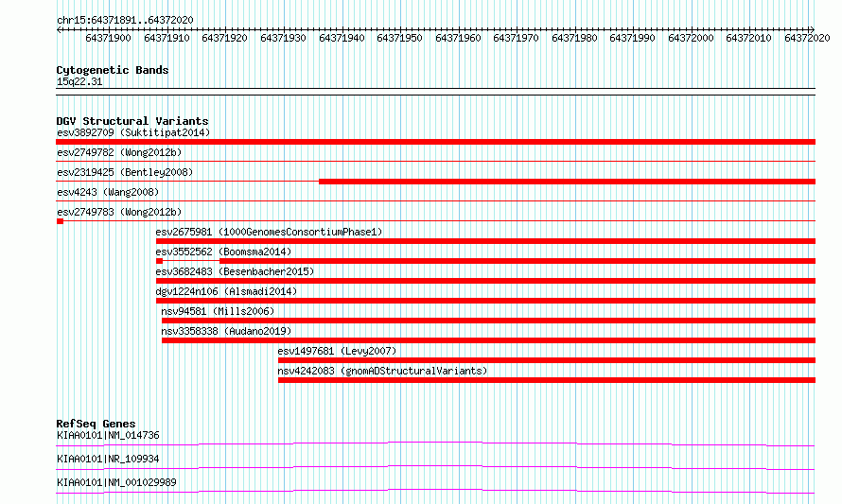Click the red bar of esv3682483

(485, 281)
